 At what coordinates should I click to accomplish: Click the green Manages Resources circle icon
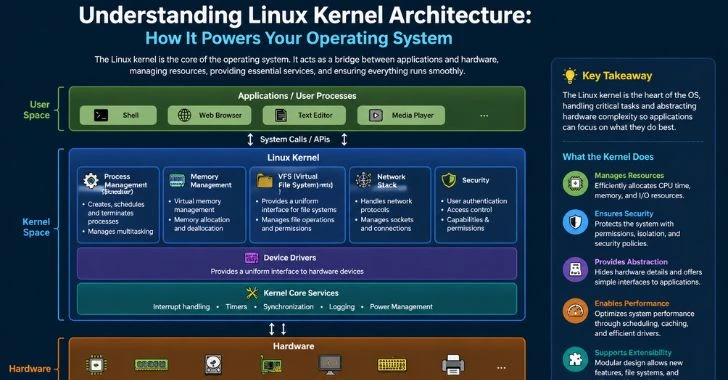[575, 183]
